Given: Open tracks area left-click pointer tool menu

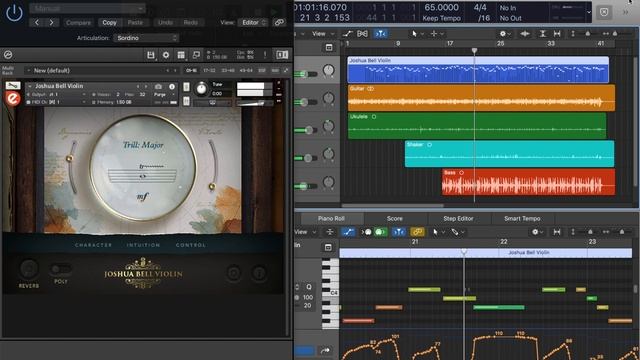Looking at the screenshot, I should (417, 34).
